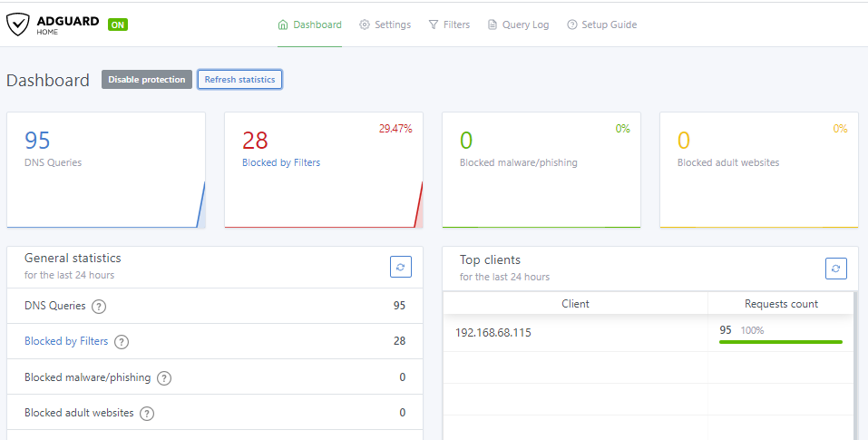Open the Filters menu

[x=449, y=24]
